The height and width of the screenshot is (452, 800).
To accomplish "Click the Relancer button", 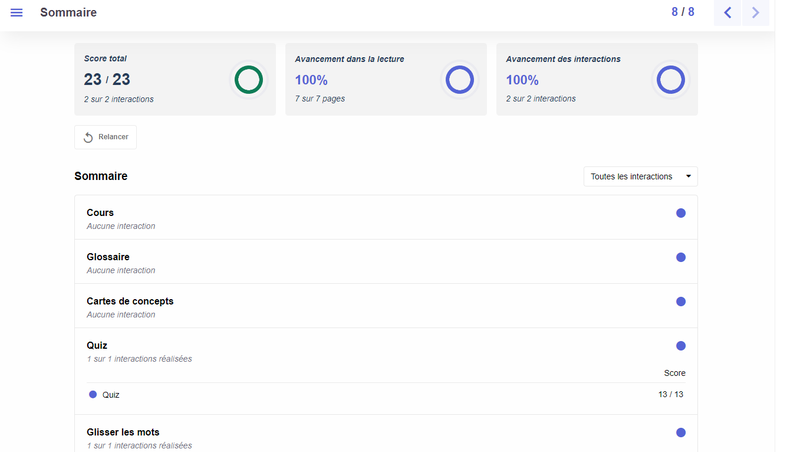I will (105, 137).
